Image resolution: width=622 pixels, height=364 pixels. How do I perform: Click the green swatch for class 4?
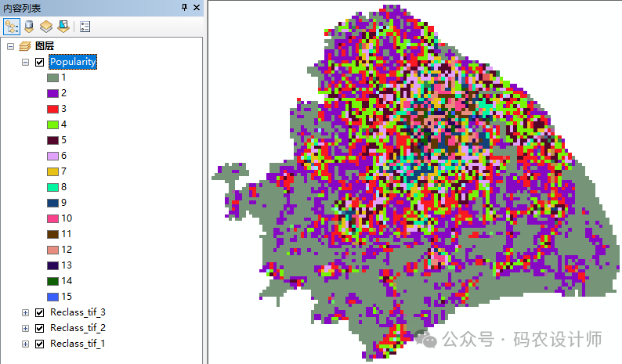[52, 124]
